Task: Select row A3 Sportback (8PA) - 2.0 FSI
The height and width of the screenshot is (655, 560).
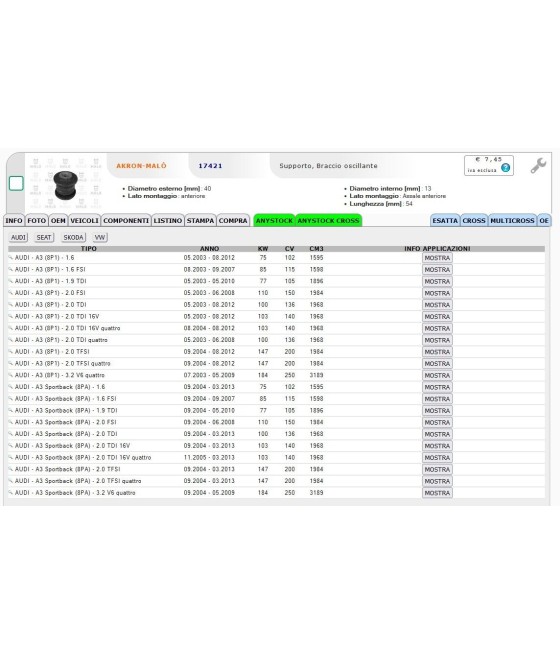Action: pyautogui.click(x=276, y=422)
